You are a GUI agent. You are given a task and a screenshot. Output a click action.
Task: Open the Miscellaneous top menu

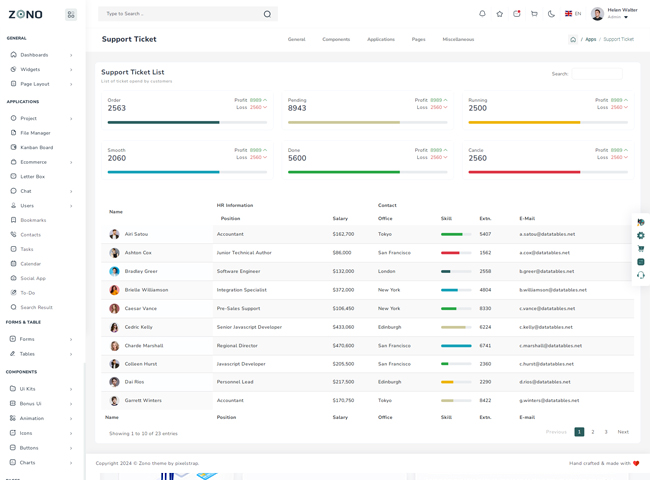coord(458,40)
